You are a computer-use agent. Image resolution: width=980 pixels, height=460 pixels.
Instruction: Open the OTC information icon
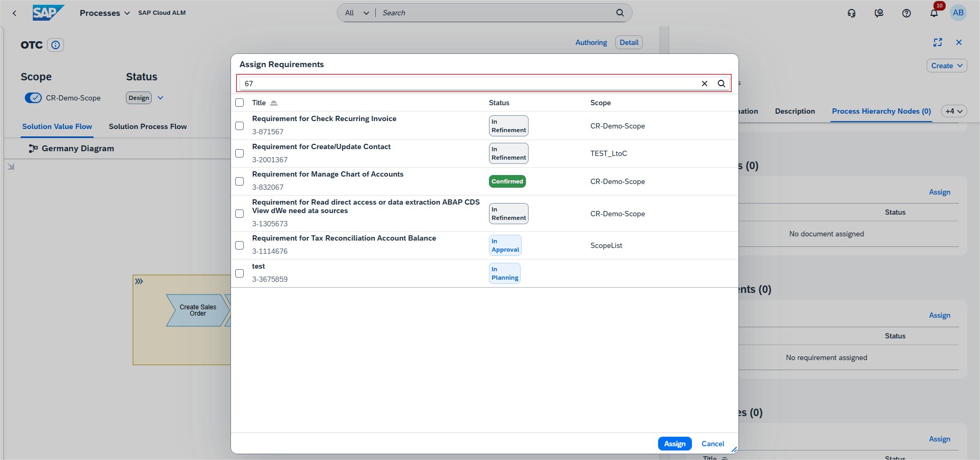click(56, 45)
